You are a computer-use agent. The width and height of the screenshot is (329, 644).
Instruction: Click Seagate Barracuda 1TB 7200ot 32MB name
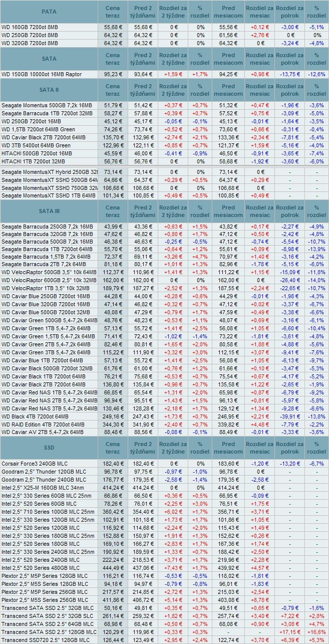47,113
